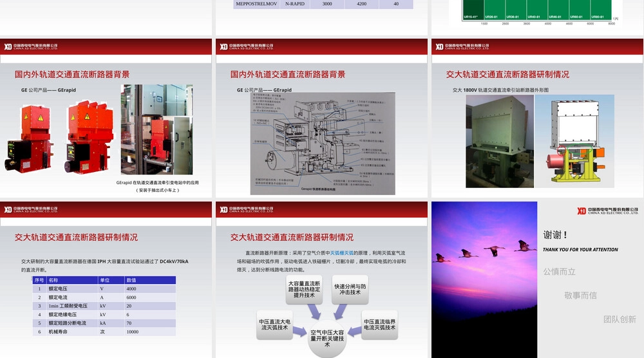Open the slide containing the parameter table

click(x=106, y=279)
